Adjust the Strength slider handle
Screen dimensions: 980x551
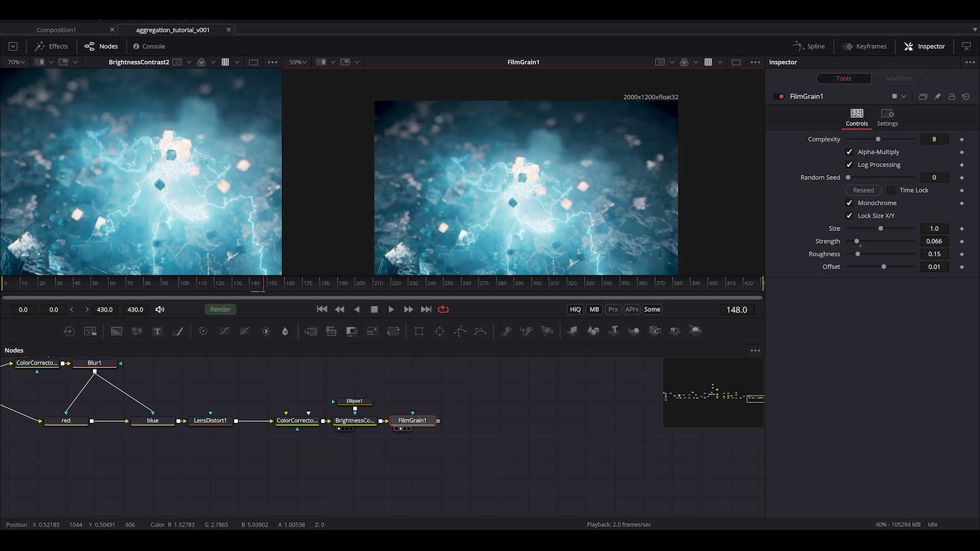(856, 241)
